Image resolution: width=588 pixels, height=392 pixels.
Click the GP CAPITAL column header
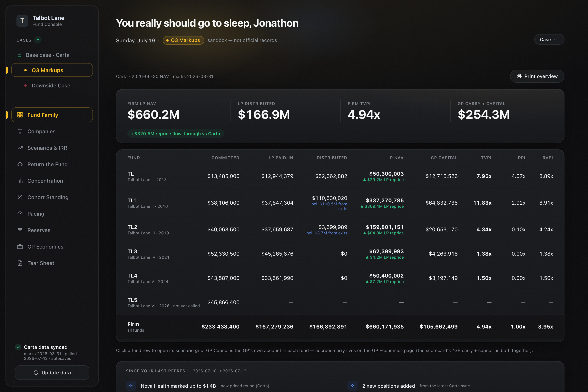click(x=444, y=158)
